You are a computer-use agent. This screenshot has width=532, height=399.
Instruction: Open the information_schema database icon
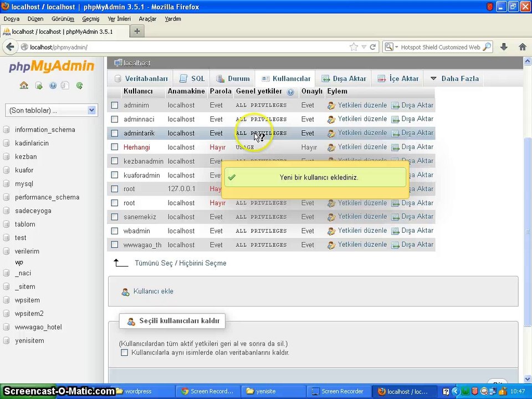point(6,130)
